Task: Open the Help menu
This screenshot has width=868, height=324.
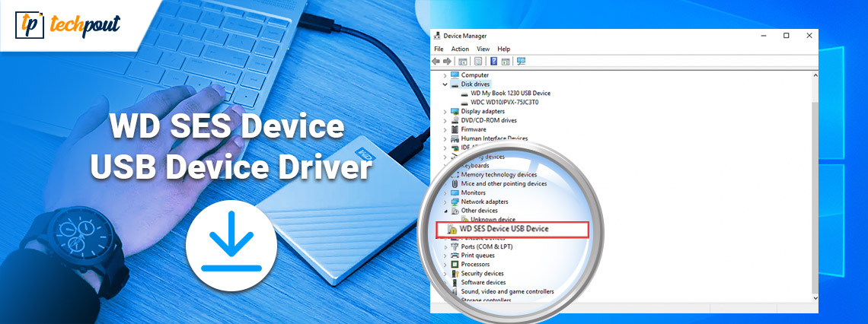Action: [504, 49]
